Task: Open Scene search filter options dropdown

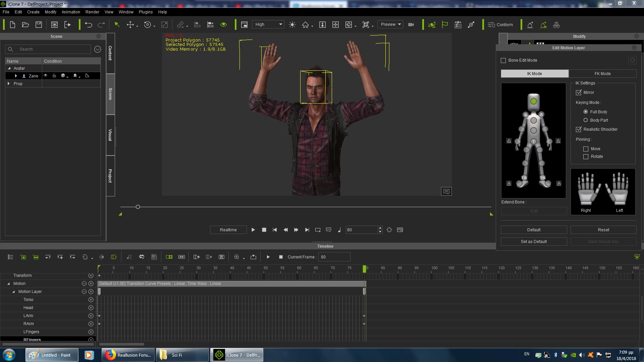Action: click(98, 49)
